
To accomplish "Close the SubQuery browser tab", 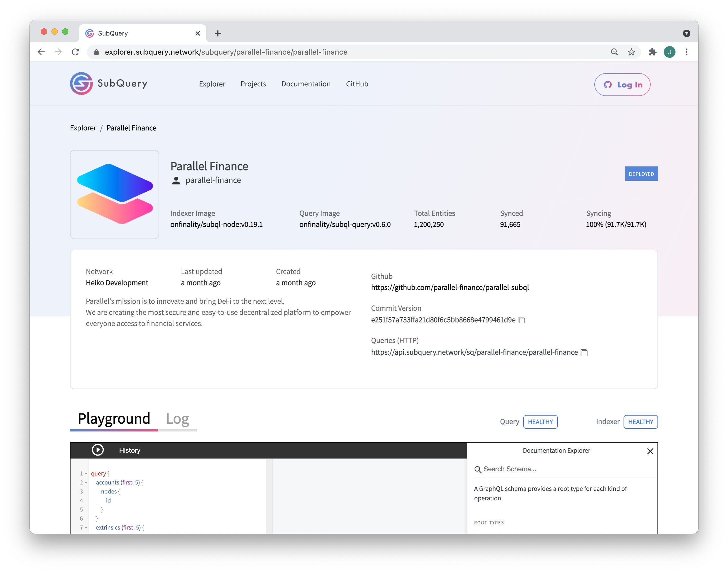I will [x=198, y=33].
